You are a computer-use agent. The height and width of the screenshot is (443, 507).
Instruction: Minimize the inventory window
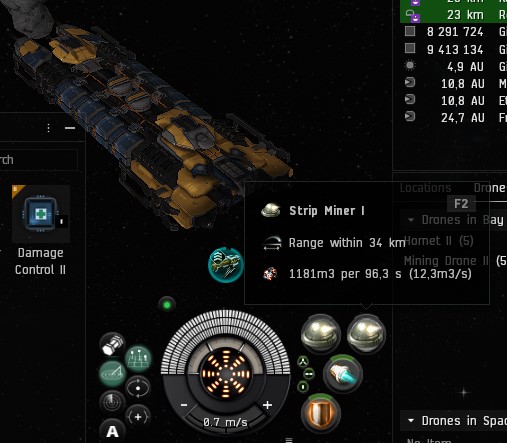(x=70, y=128)
